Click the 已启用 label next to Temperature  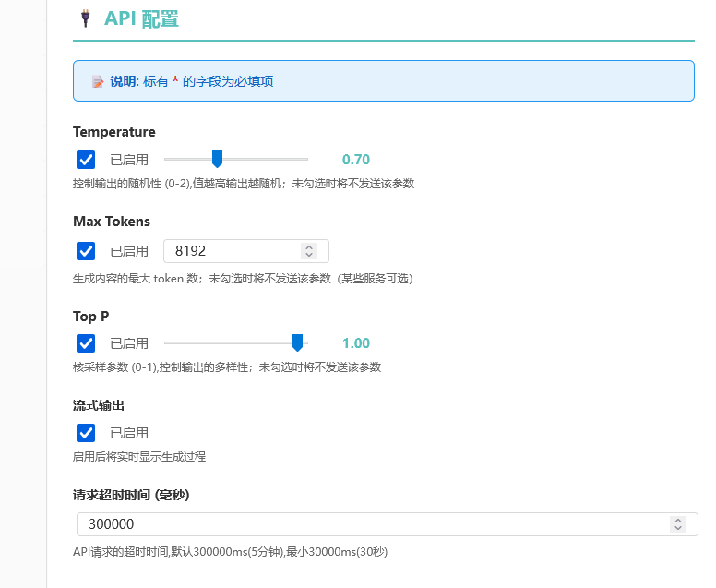tap(129, 160)
